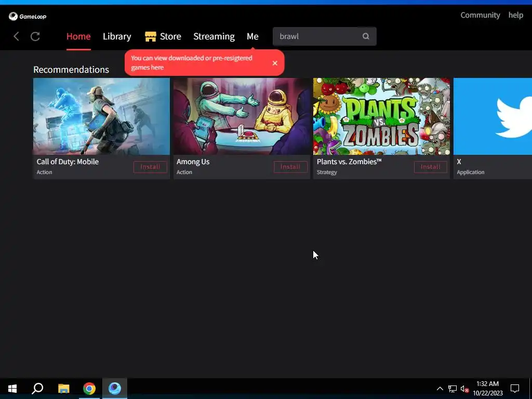Image resolution: width=532 pixels, height=399 pixels.
Task: Open network status tray icon
Action: (453, 389)
